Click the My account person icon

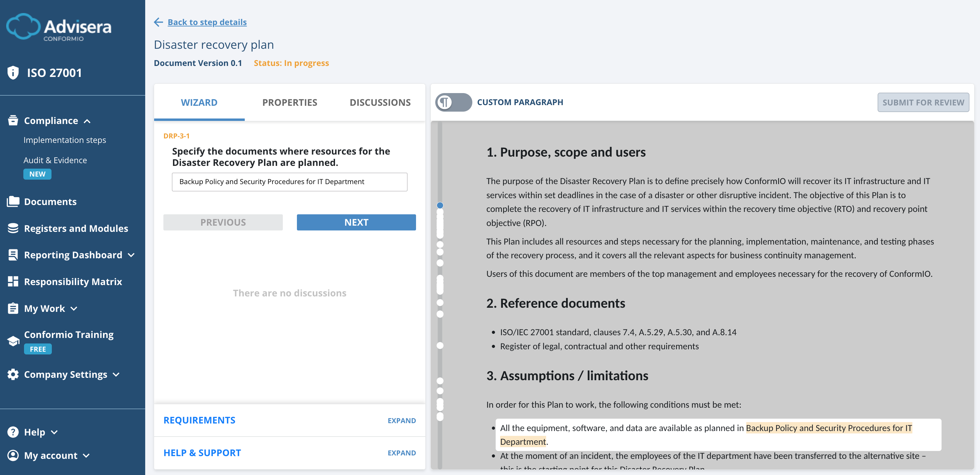pos(13,455)
